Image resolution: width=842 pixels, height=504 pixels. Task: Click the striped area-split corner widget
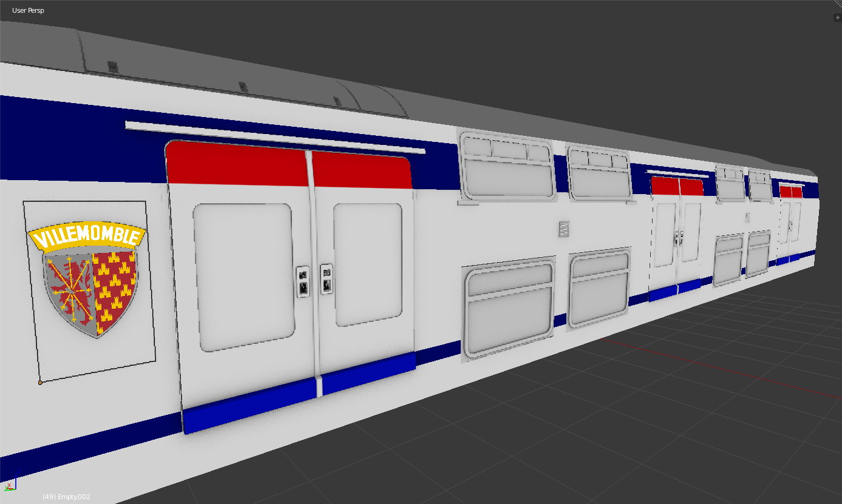[x=838, y=3]
